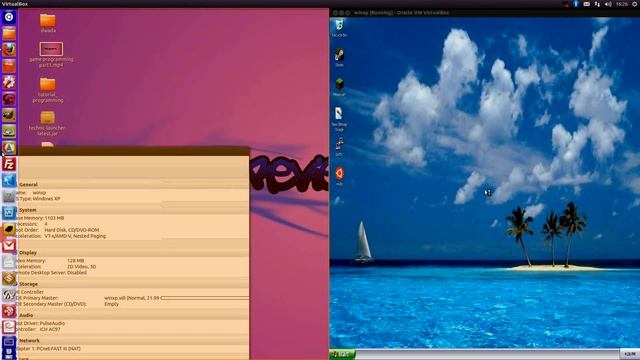
Task: Click the 'winxp.vdi (Normal, 21.99' storage entry
Action: (x=132, y=298)
